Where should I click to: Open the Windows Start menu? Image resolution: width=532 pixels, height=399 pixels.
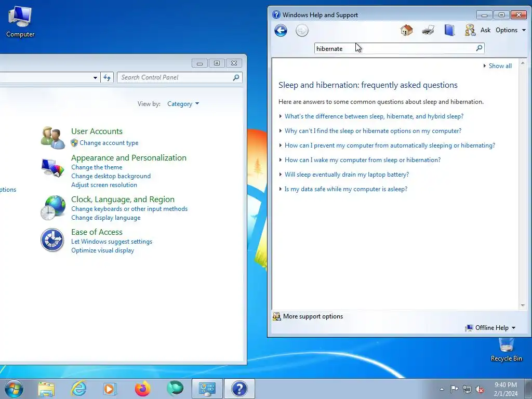click(14, 389)
